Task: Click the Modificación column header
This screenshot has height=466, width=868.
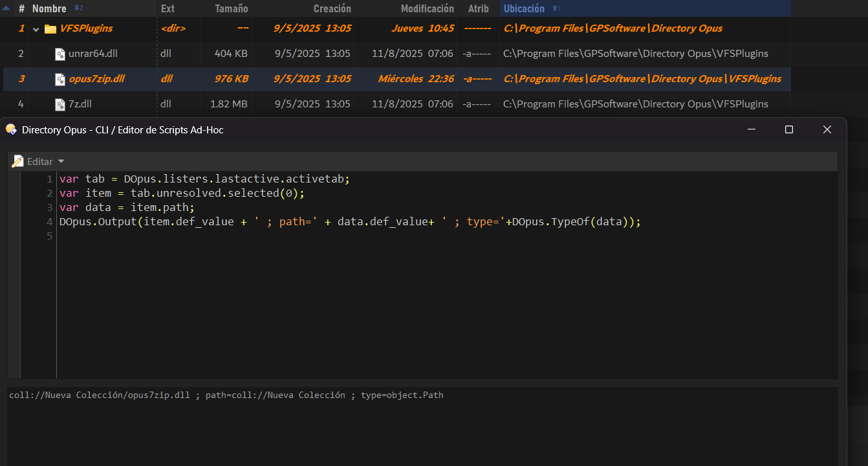Action: [x=427, y=8]
